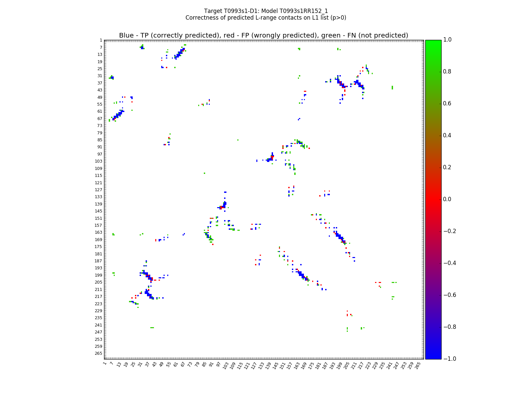532x399 pixels.
Task: Click the y-axis tick label 199
Action: 99,275
